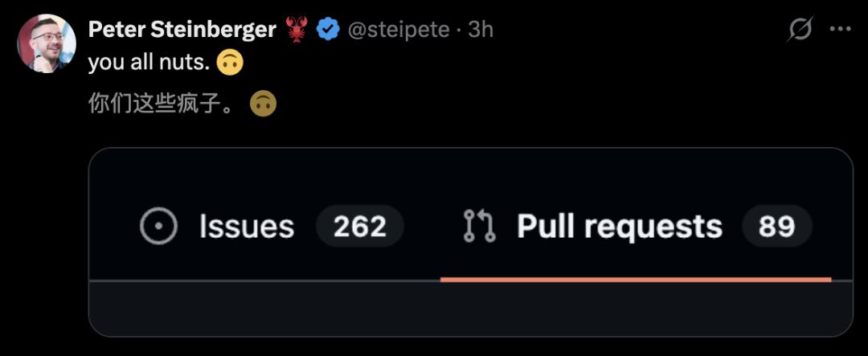Open the @steipete handle link

[x=395, y=30]
